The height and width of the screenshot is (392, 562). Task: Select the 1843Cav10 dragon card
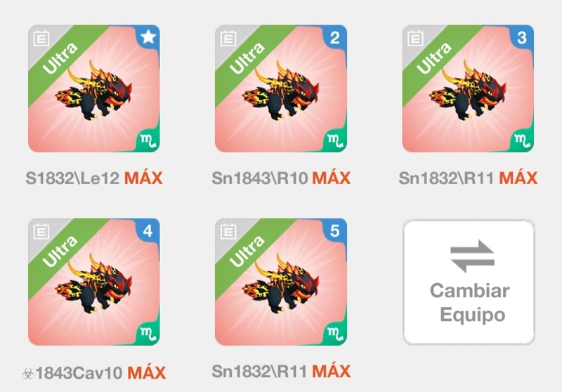click(x=94, y=282)
